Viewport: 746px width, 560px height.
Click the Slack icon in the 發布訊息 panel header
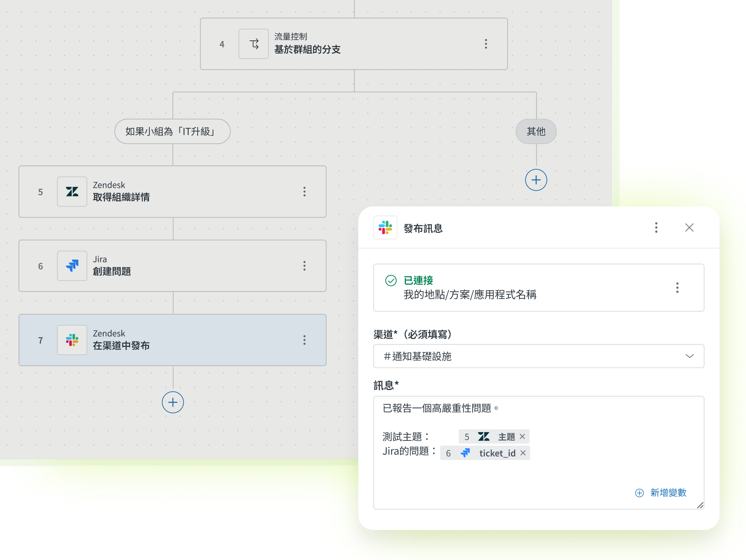[x=385, y=227]
